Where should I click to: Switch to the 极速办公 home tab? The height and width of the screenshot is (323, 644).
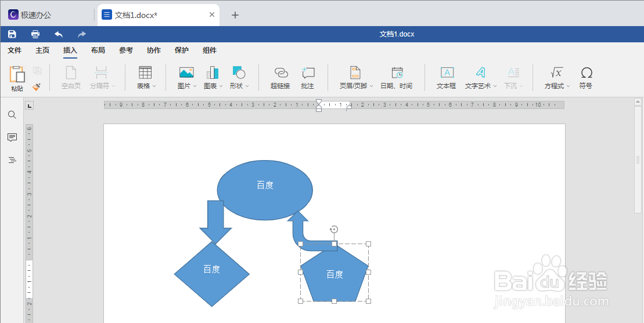30,15
